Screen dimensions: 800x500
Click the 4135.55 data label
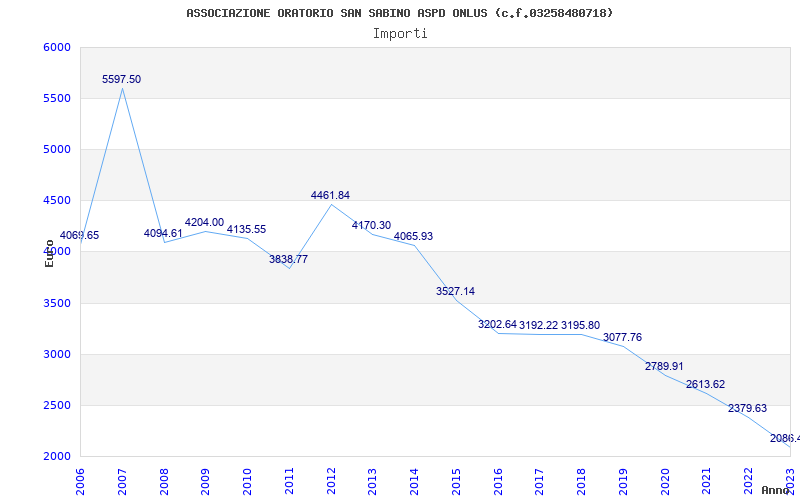click(246, 229)
